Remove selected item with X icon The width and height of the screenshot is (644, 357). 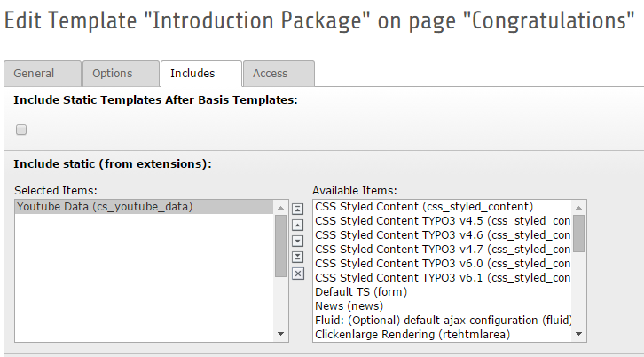[x=298, y=274]
